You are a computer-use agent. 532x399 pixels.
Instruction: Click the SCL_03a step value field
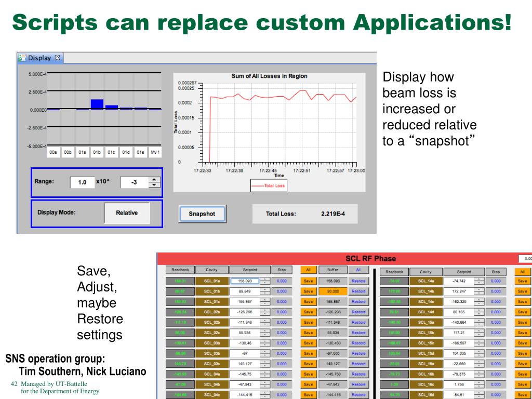click(x=282, y=343)
